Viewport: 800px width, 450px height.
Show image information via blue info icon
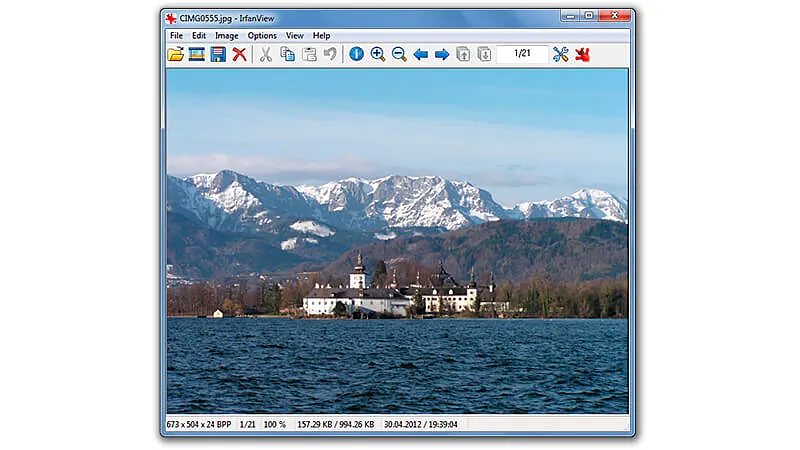click(x=356, y=54)
